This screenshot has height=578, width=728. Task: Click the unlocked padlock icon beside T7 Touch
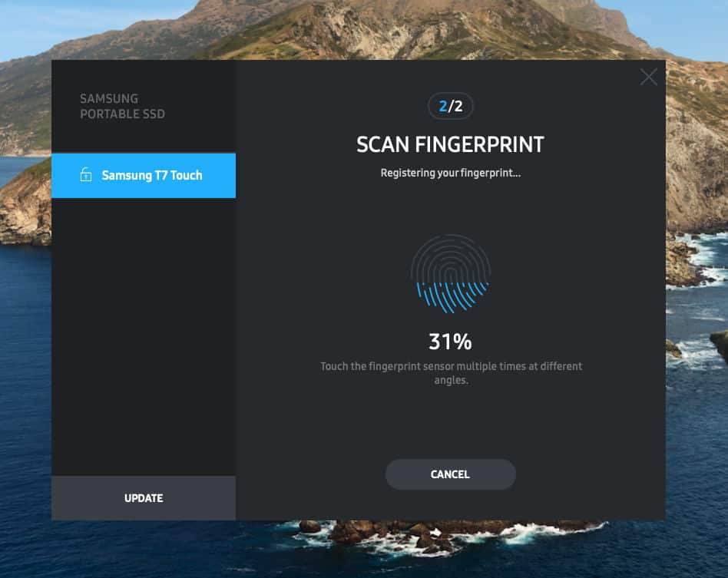point(86,174)
